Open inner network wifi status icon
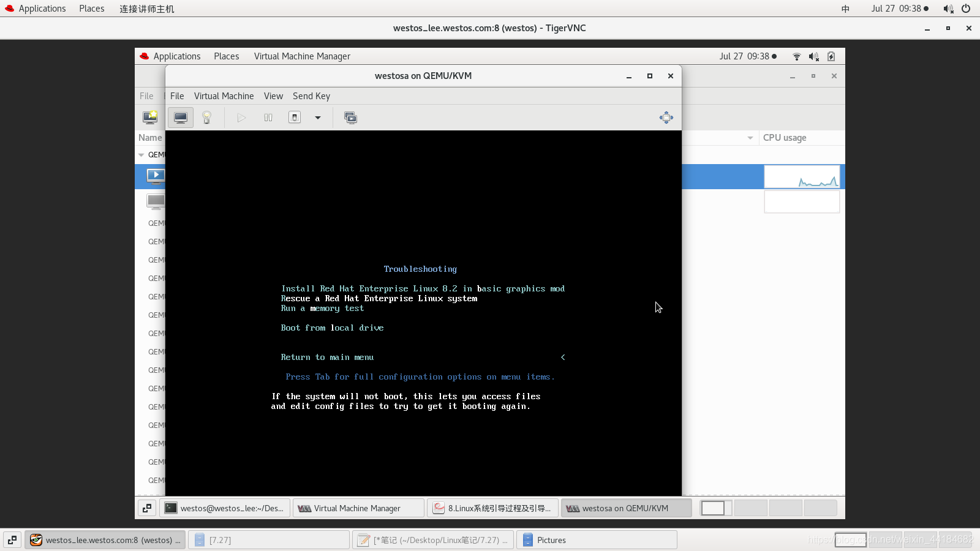The height and width of the screenshot is (551, 980). [797, 56]
